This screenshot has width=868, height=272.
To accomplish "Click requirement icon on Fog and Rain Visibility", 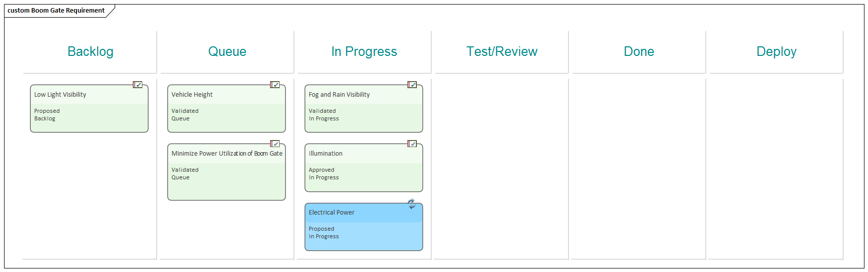I will [412, 85].
